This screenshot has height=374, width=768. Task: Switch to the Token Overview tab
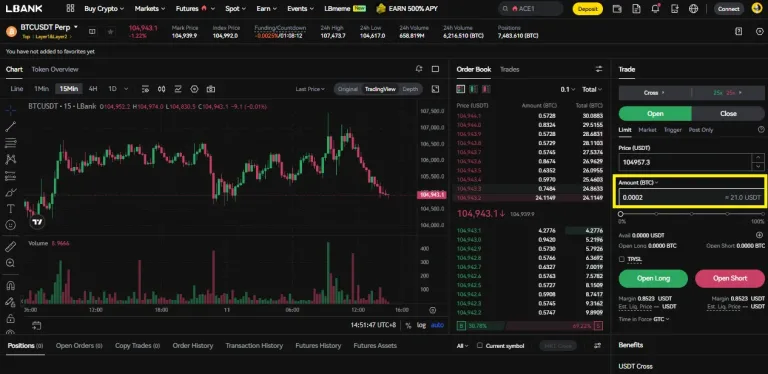coord(55,70)
